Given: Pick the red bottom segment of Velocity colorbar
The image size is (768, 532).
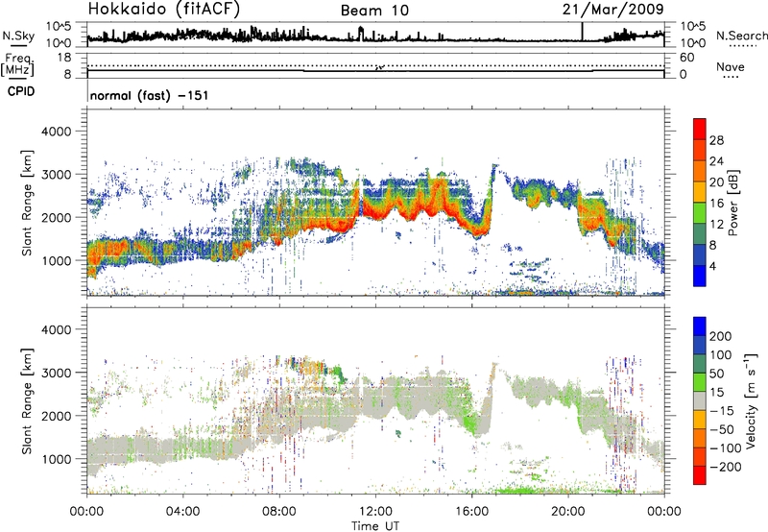Looking at the screenshot, I should 700,475.
